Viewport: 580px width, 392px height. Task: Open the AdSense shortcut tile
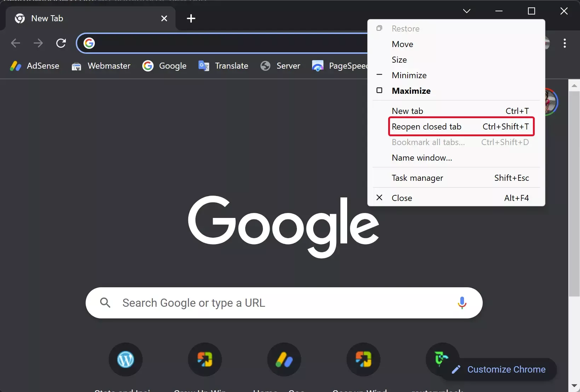coord(284,359)
